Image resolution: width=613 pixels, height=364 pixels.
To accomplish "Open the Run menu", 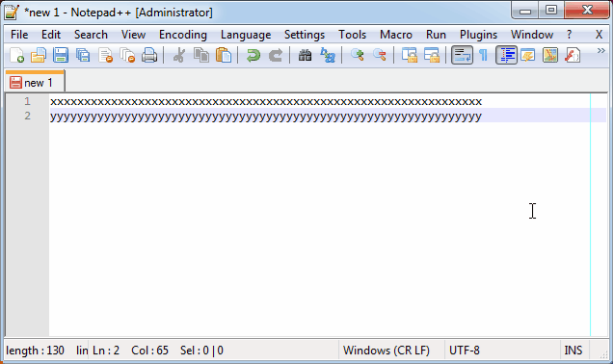I will click(x=436, y=35).
